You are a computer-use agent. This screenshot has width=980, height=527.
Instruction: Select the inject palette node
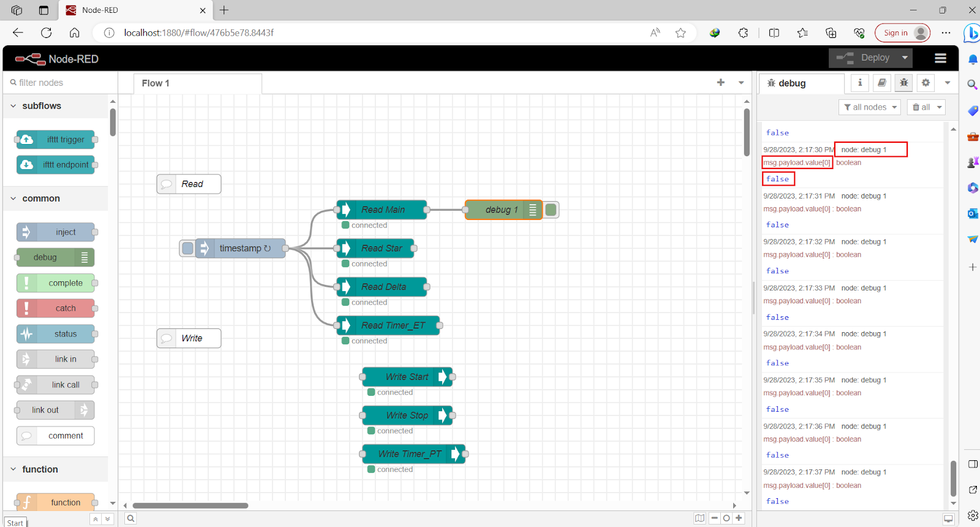pyautogui.click(x=56, y=232)
